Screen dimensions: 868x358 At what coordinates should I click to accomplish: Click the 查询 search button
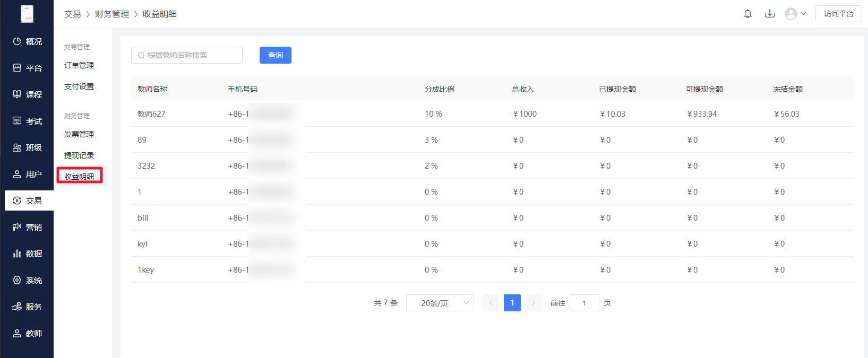(276, 55)
